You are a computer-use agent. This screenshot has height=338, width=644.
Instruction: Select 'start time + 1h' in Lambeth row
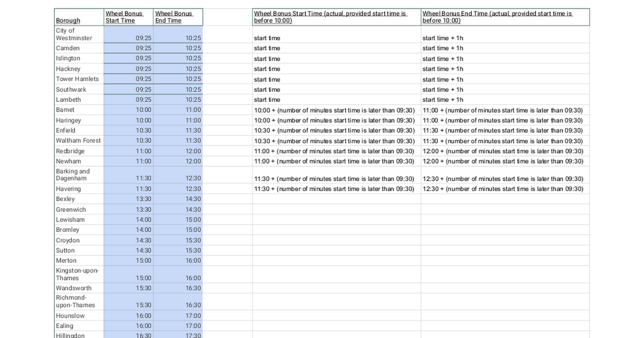tap(505, 100)
